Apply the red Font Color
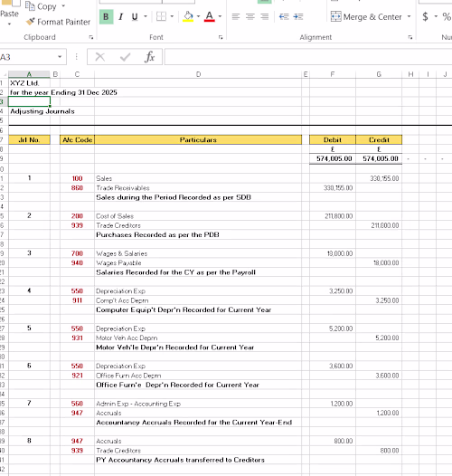452x476 pixels. 210,16
